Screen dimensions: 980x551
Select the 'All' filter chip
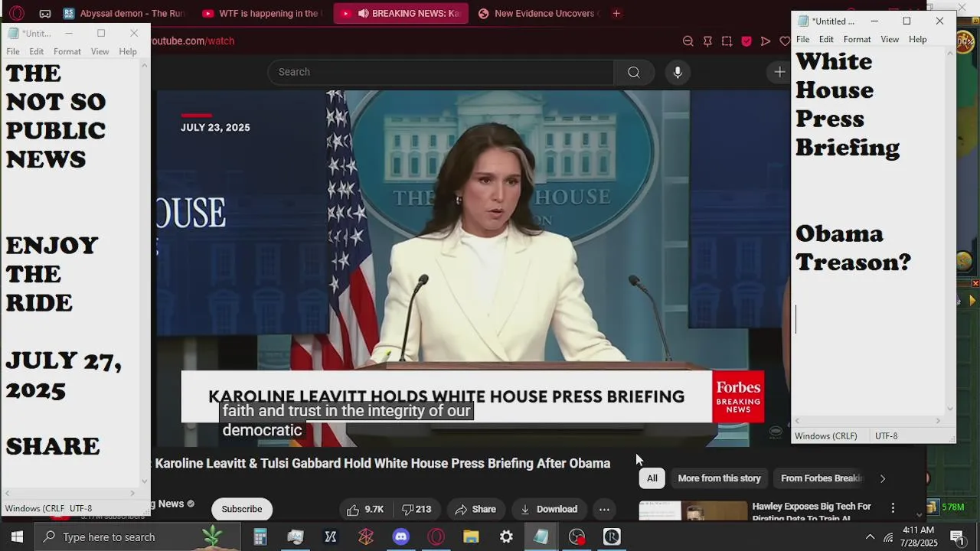pos(652,478)
